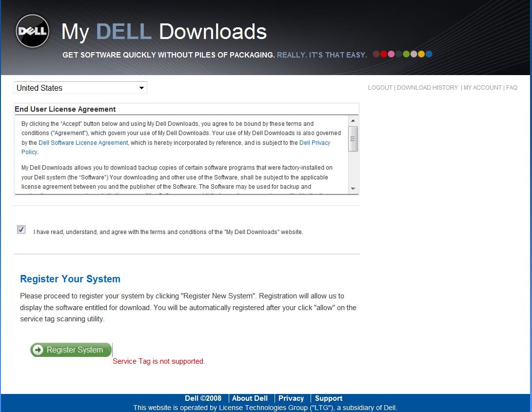Click the green dot in the header
Viewport: 532px width, 412px height.
[406, 54]
